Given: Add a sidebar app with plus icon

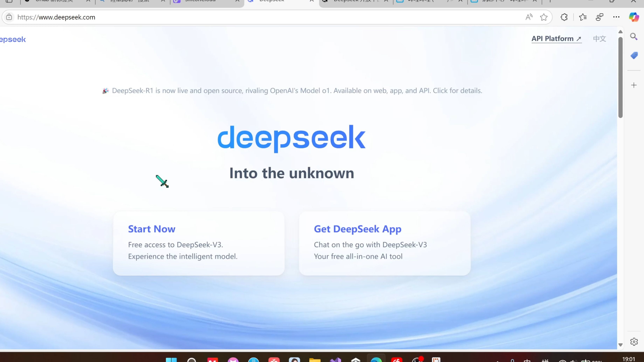Looking at the screenshot, I should coord(634,85).
